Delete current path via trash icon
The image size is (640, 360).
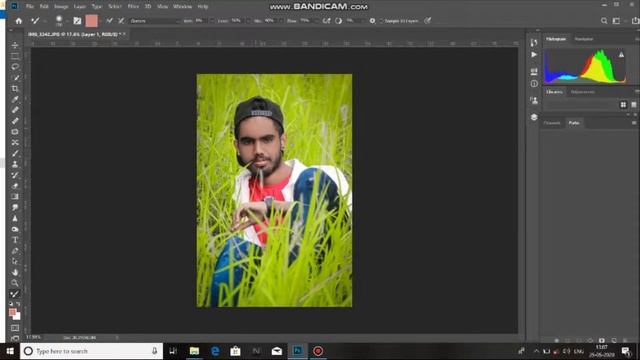tap(625, 340)
